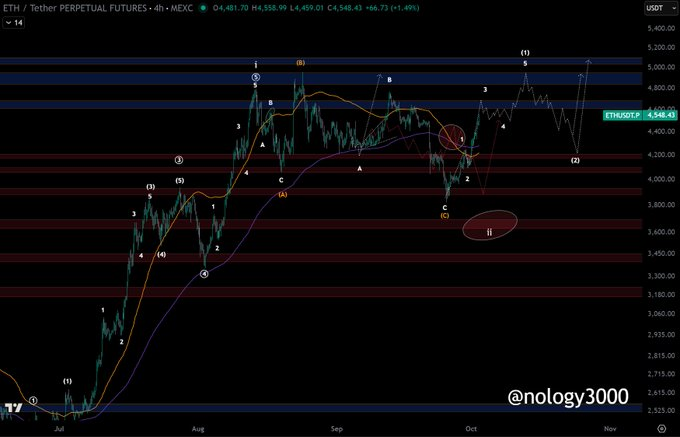
Task: Click the 4,000.00 price axis label
Action: coord(661,179)
